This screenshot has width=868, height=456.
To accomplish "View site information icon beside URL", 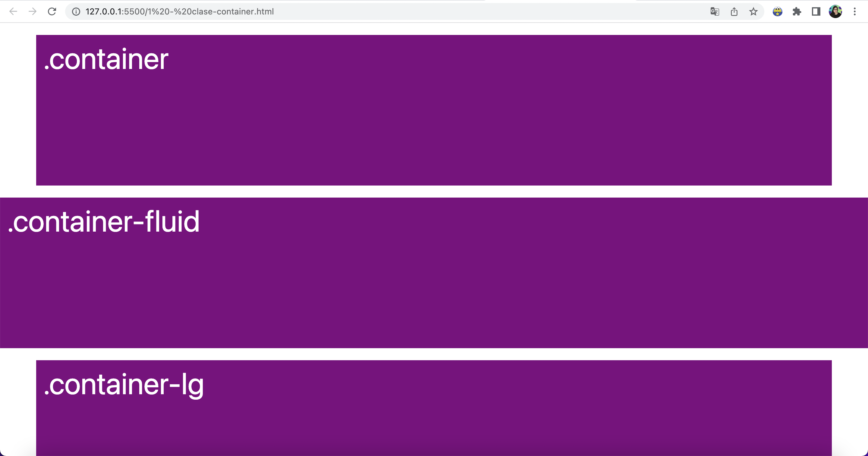I will pyautogui.click(x=76, y=11).
